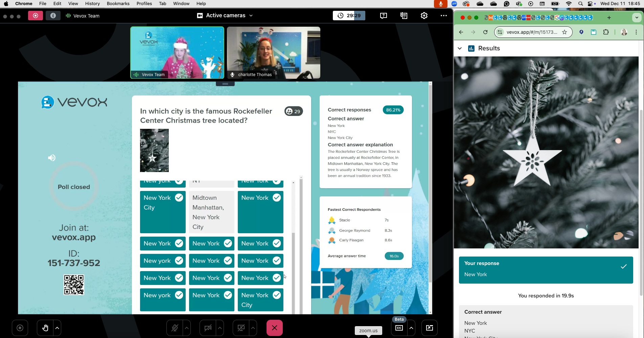Open the File menu
644x338 pixels.
[43, 4]
